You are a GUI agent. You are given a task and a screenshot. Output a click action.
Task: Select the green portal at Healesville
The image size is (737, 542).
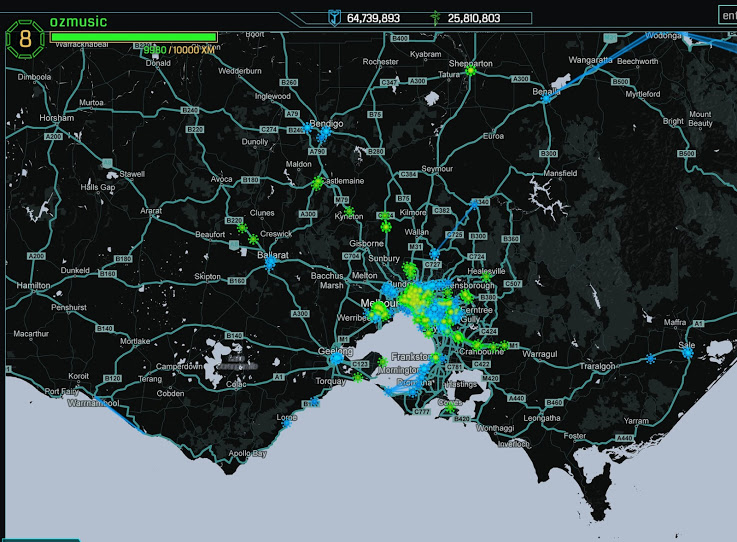tap(486, 277)
